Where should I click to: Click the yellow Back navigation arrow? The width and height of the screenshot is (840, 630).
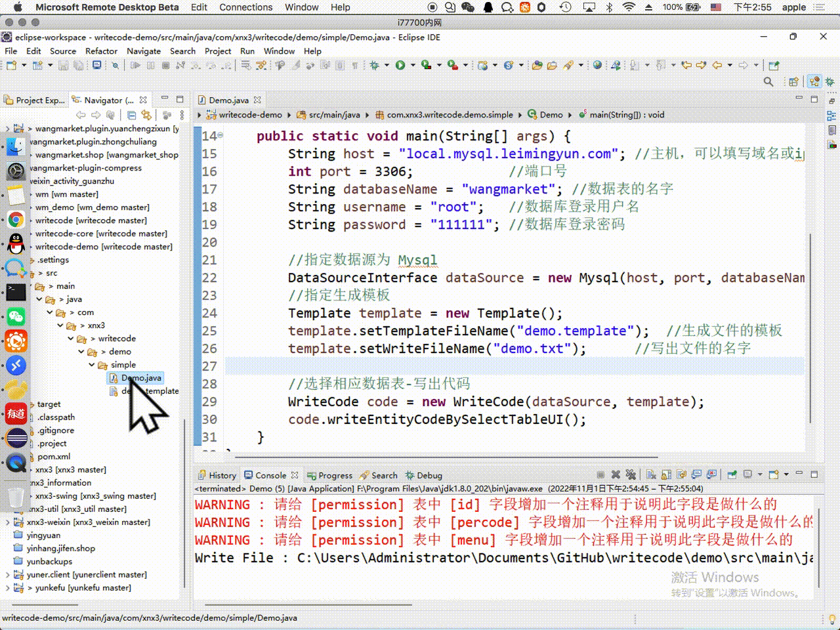click(717, 65)
